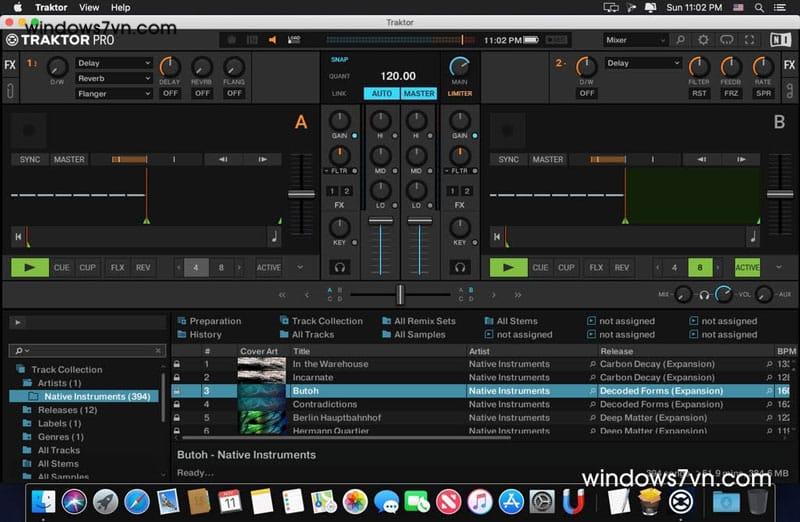Set loop size 4 on deck A
Screen dimensions: 800x522
(x=195, y=267)
